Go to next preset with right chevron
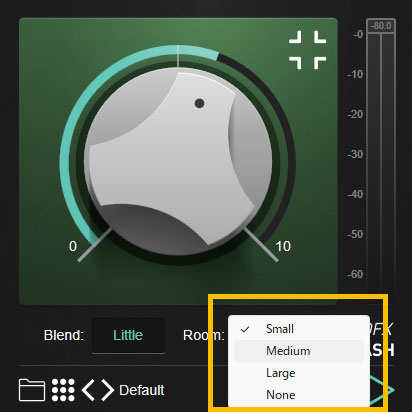 click(108, 390)
